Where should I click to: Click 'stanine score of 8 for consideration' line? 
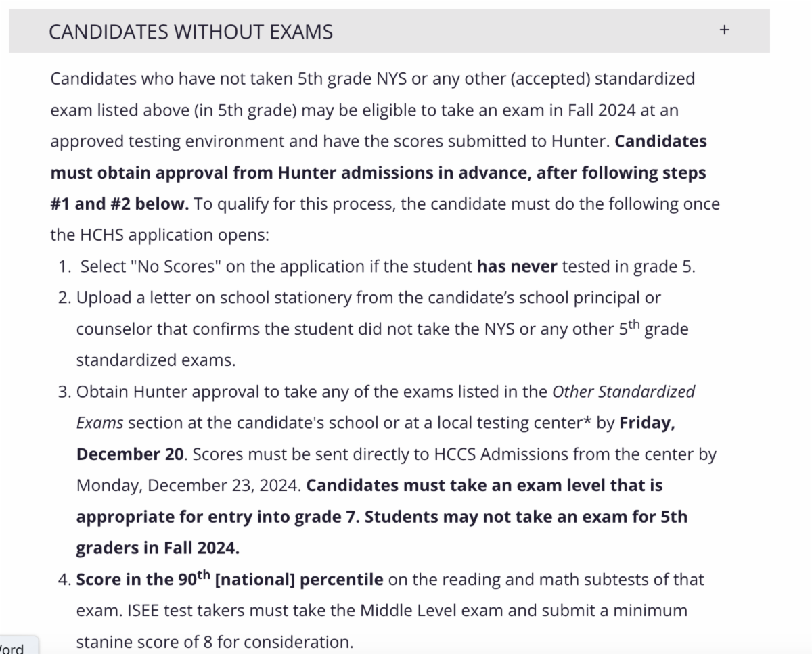pos(215,642)
